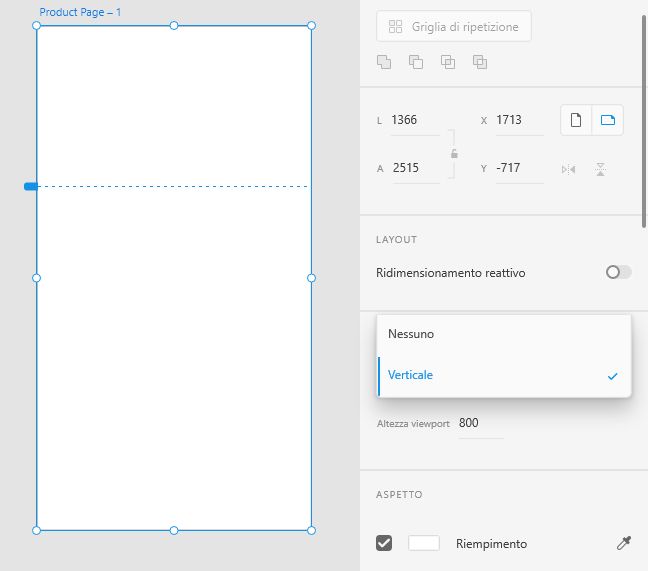Click the bottom-left artboard resize handle
The width and height of the screenshot is (648, 571).
click(x=36, y=531)
